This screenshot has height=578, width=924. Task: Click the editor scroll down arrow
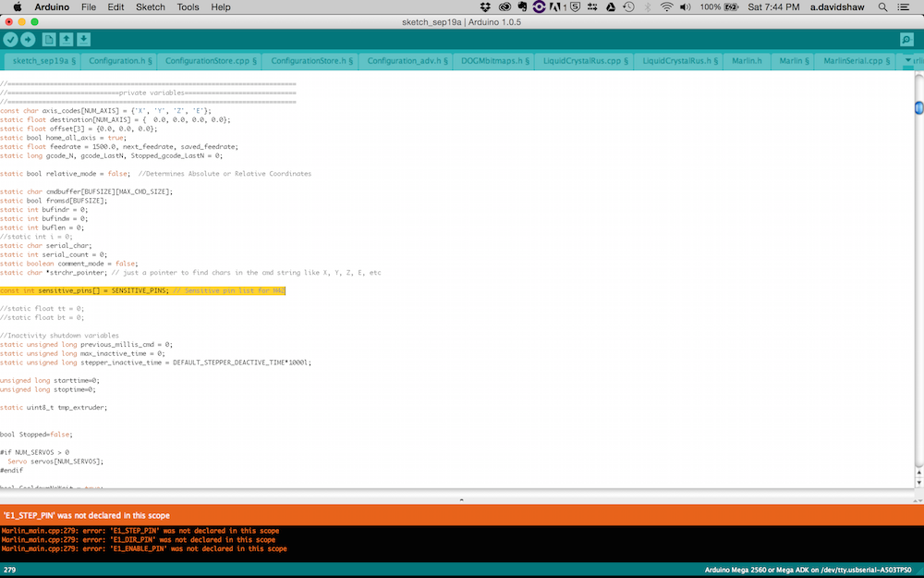(918, 483)
